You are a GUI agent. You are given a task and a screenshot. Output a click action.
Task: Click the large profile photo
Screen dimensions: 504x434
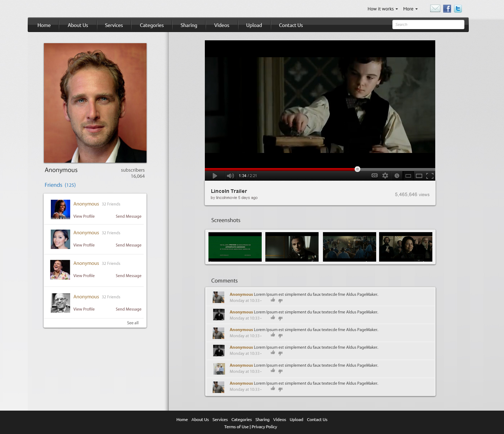(95, 103)
